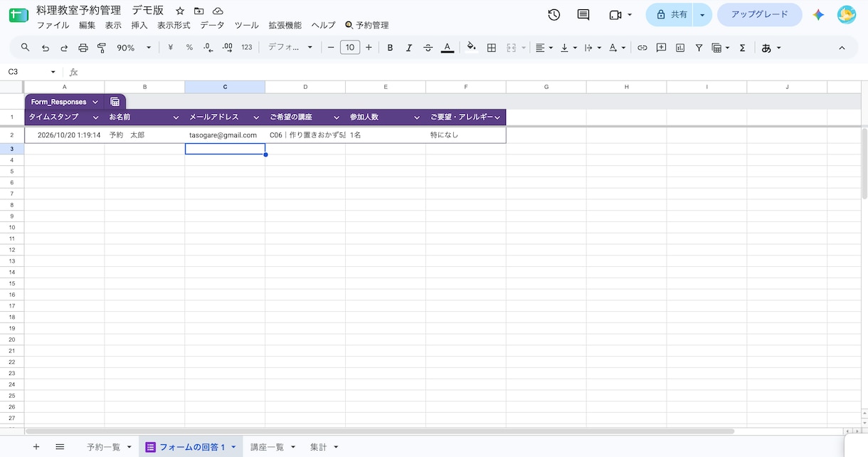Open the text color picker

[x=447, y=48]
